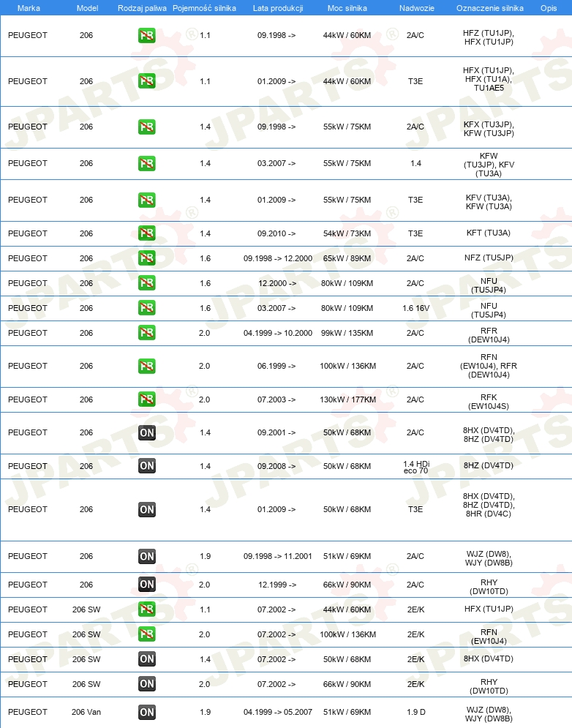Click the Model column header
This screenshot has height=728, width=572.
(x=87, y=8)
